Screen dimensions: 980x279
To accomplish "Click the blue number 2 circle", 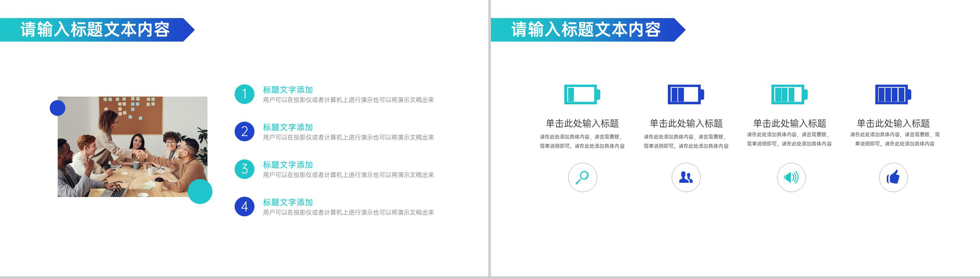I will coord(244,132).
